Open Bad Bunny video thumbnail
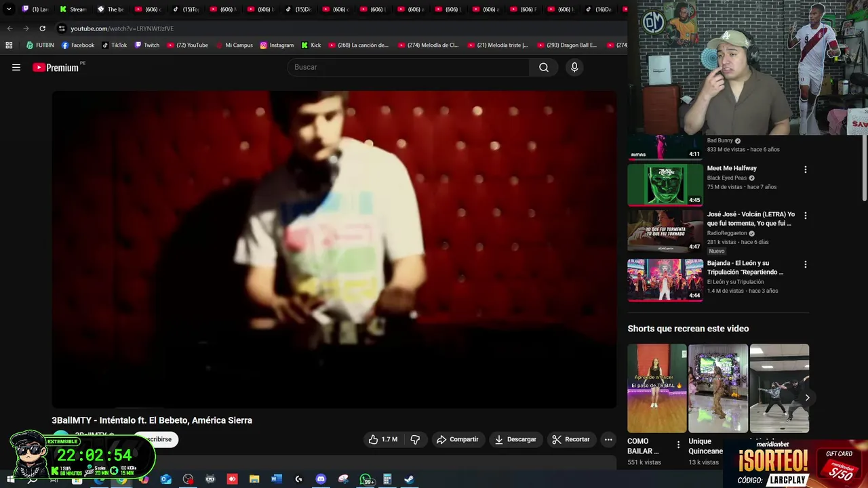This screenshot has height=488, width=868. pos(665,147)
